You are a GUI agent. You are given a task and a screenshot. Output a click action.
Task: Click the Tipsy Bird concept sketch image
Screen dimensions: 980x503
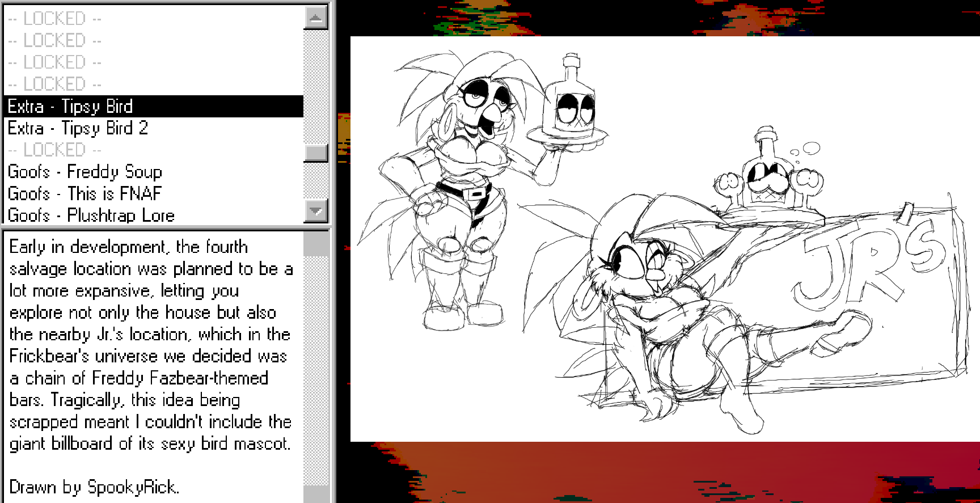665,239
